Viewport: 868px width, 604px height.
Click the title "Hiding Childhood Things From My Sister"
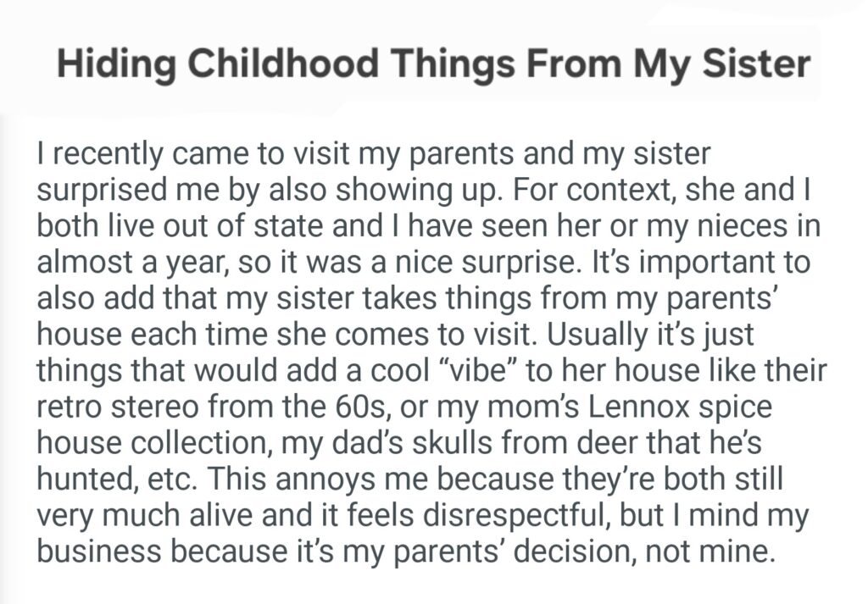pos(433,64)
